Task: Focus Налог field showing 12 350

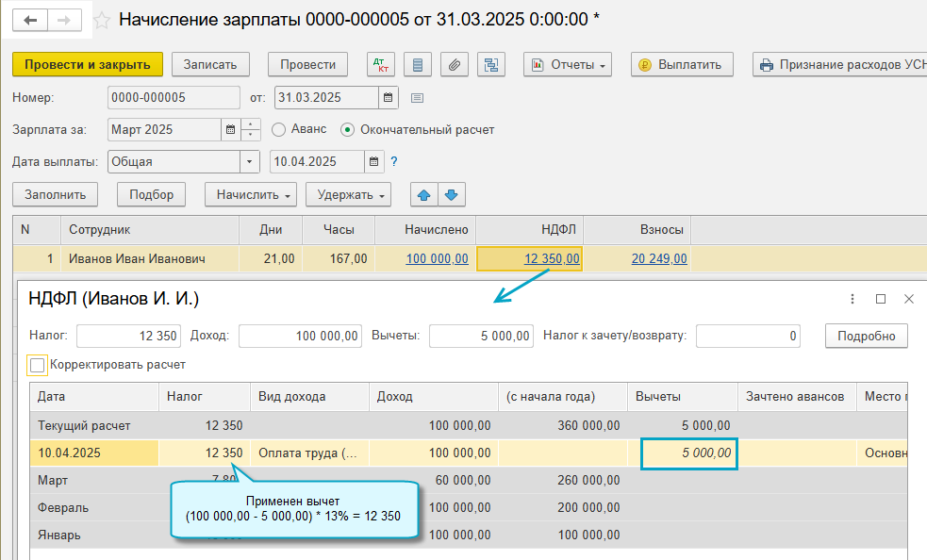Action: 129,336
